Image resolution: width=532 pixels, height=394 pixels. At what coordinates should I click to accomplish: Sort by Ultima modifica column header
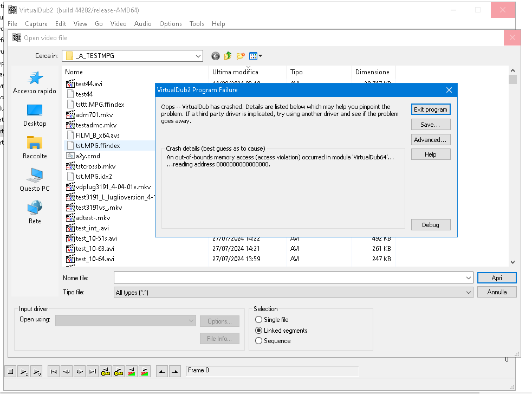[x=248, y=72]
